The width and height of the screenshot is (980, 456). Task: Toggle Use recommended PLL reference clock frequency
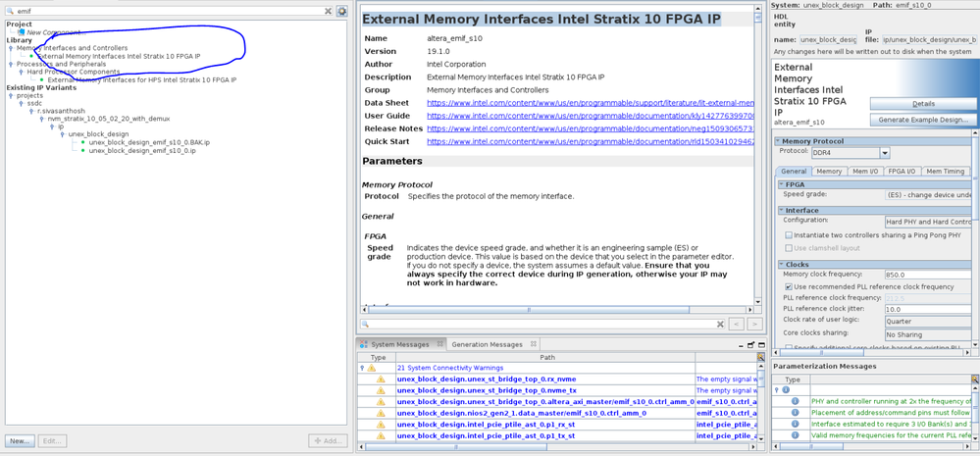[x=789, y=286]
